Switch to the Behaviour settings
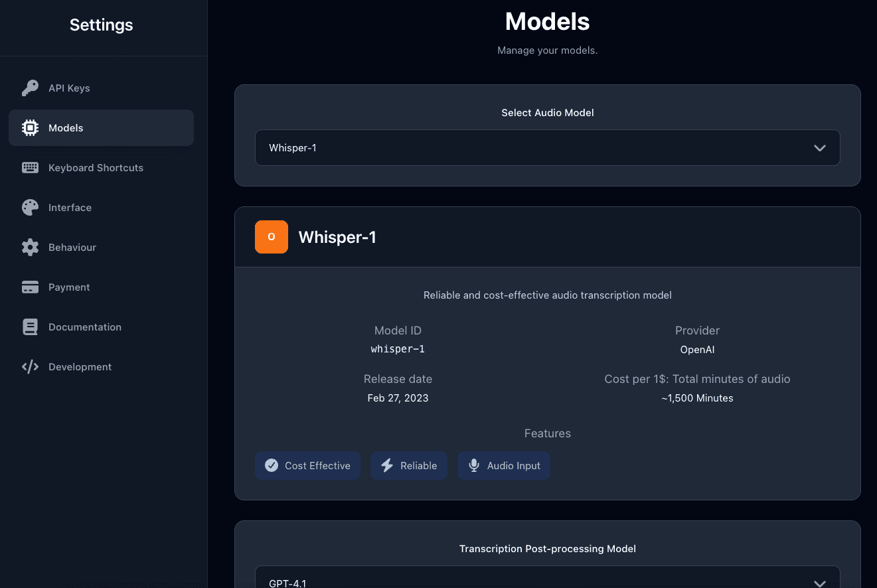The width and height of the screenshot is (877, 588). tap(101, 248)
